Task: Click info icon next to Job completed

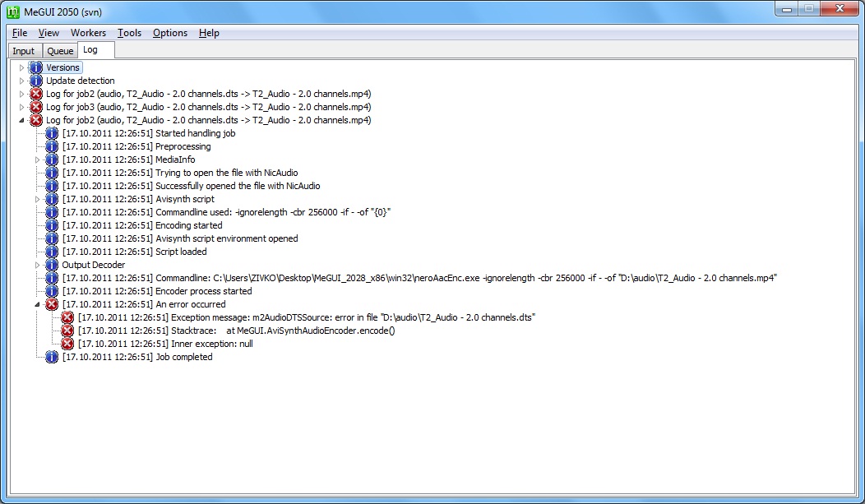Action: point(51,357)
